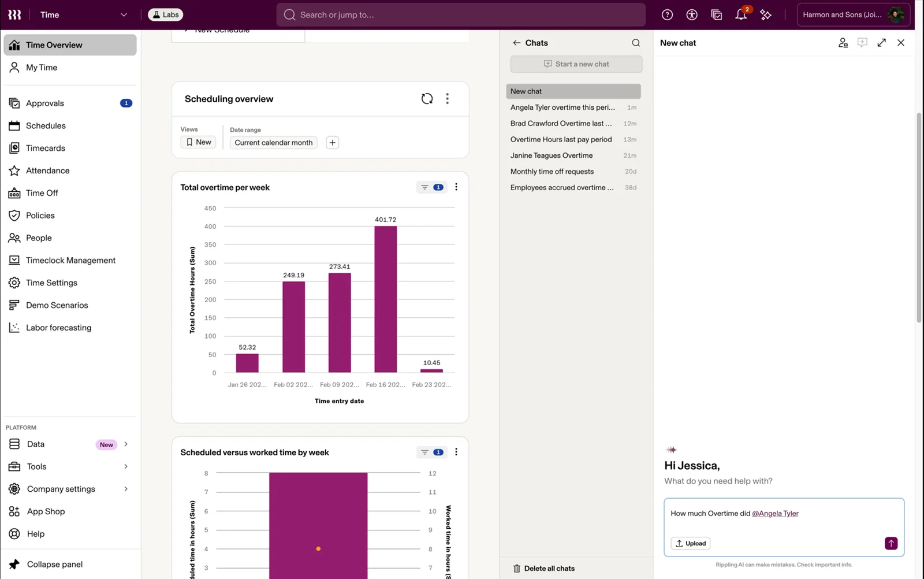This screenshot has width=924, height=579.
Task: Open Brad Crawford Overtime last chat
Action: [x=573, y=124]
